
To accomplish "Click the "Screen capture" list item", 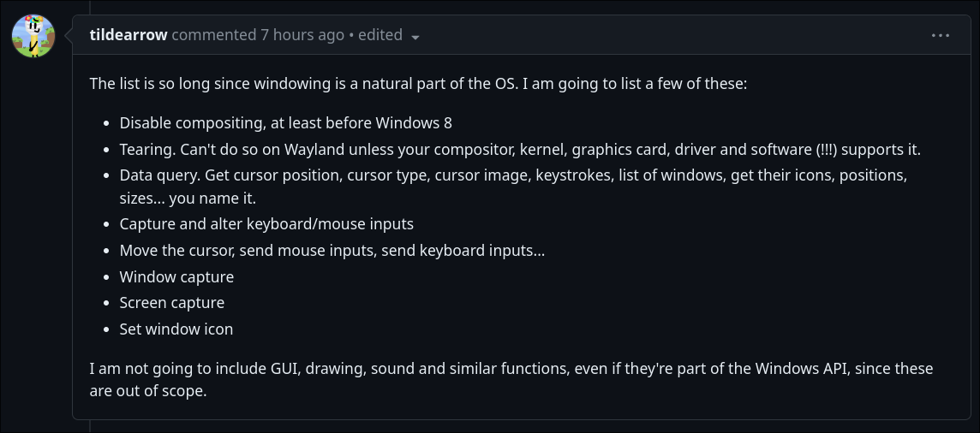I will 171,302.
